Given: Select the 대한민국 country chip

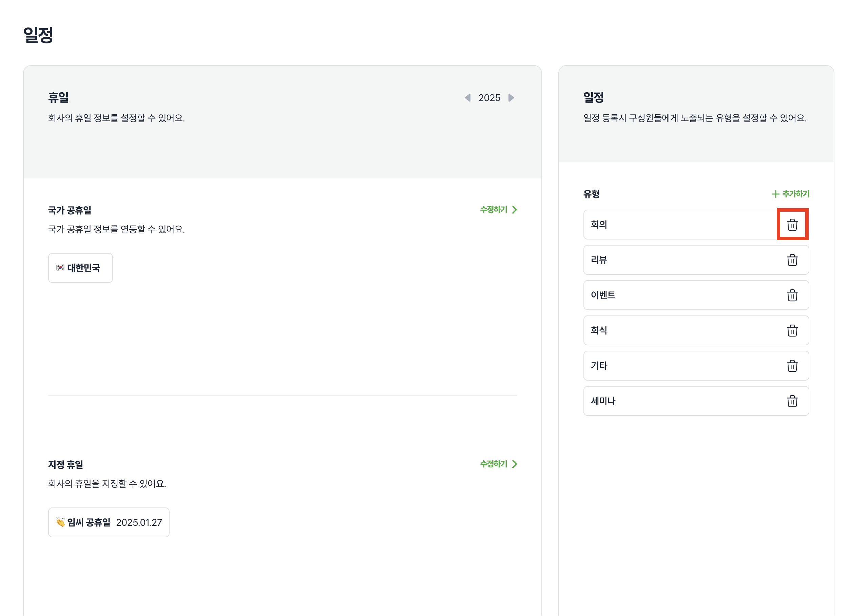Looking at the screenshot, I should click(x=80, y=268).
